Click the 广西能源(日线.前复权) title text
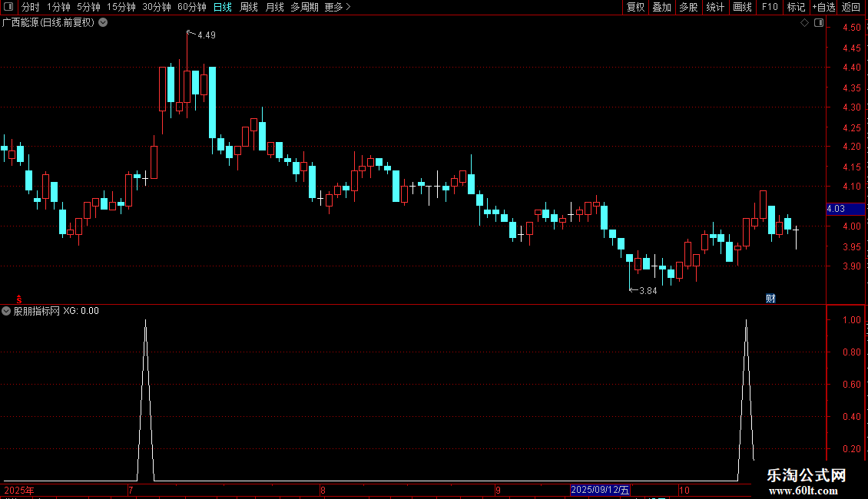Screen dimensions: 868x499 pos(48,23)
